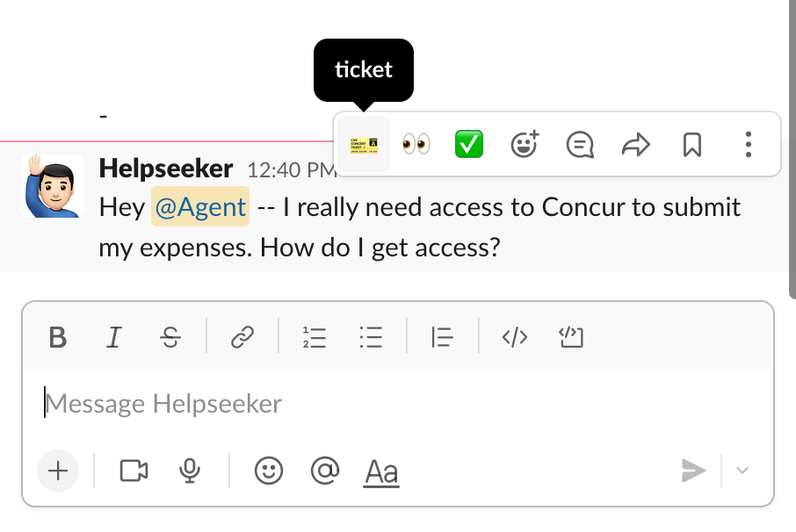The image size is (796, 532).
Task: Mention someone using the @ icon
Action: [324, 471]
